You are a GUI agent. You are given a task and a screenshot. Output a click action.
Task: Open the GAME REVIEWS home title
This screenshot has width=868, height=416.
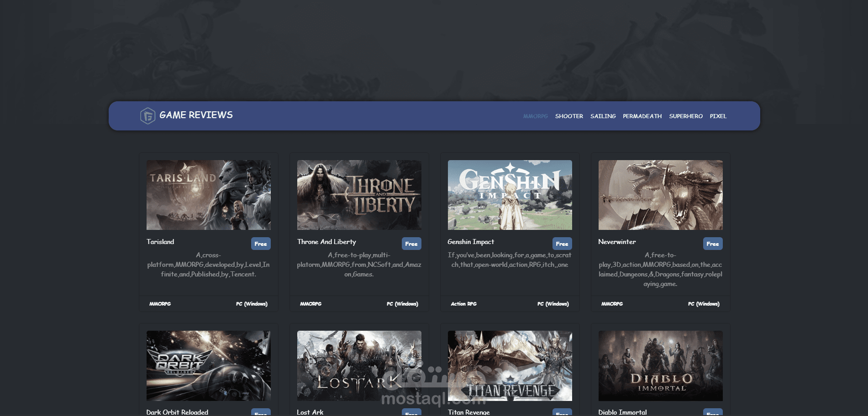point(196,115)
